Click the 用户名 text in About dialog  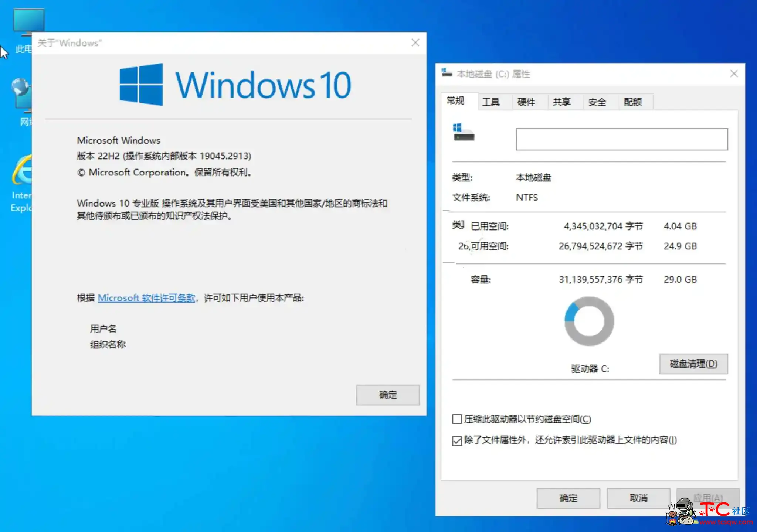coord(103,329)
